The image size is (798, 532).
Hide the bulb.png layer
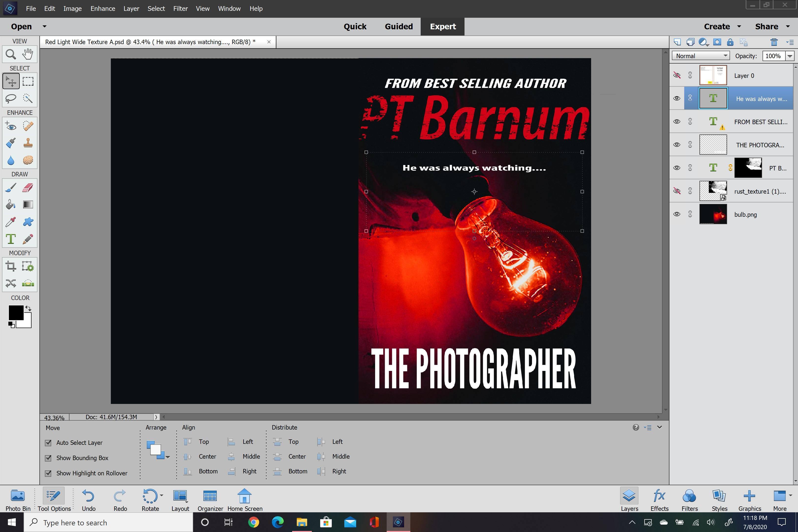pos(677,215)
